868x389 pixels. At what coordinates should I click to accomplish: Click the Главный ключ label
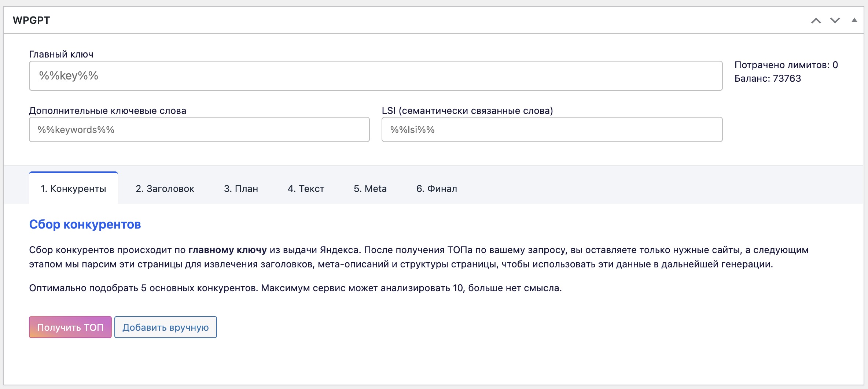click(x=61, y=54)
